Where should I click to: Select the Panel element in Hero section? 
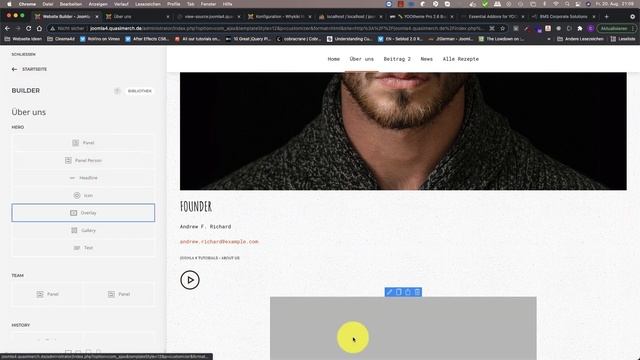pyautogui.click(x=83, y=143)
